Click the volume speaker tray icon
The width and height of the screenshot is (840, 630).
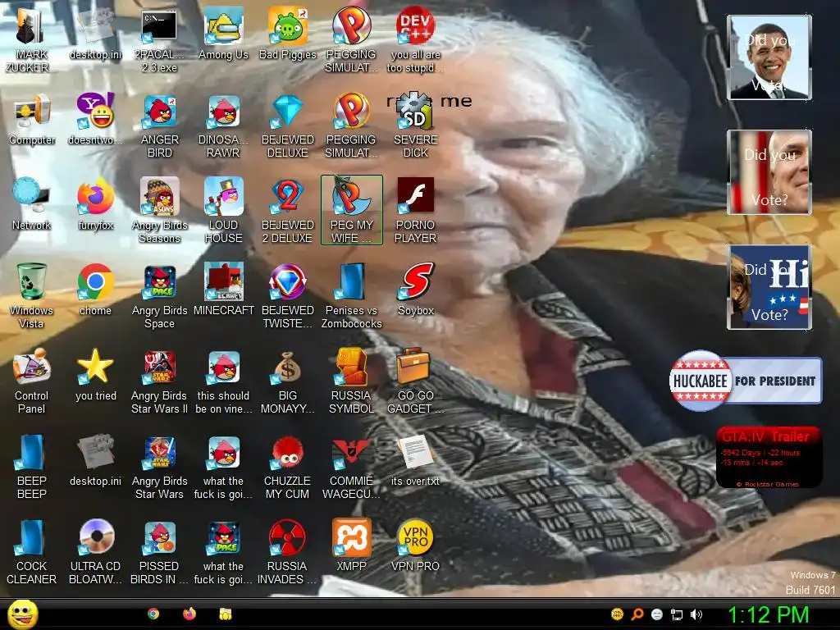pos(696,614)
